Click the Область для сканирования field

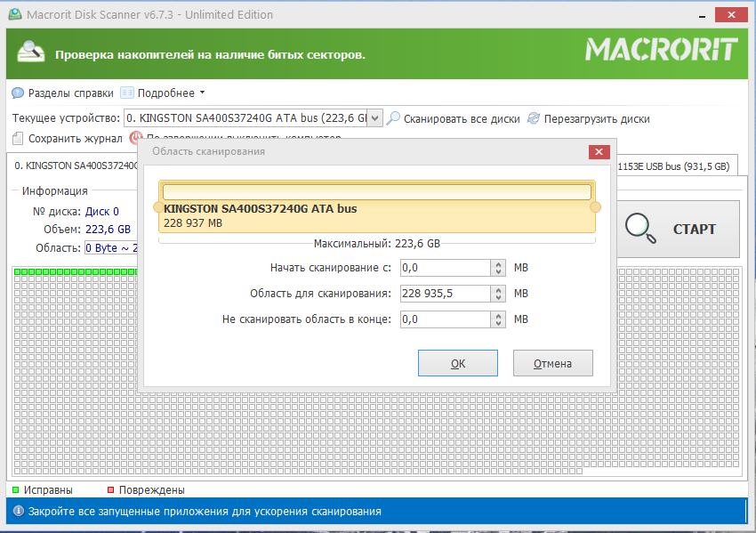[x=445, y=294]
